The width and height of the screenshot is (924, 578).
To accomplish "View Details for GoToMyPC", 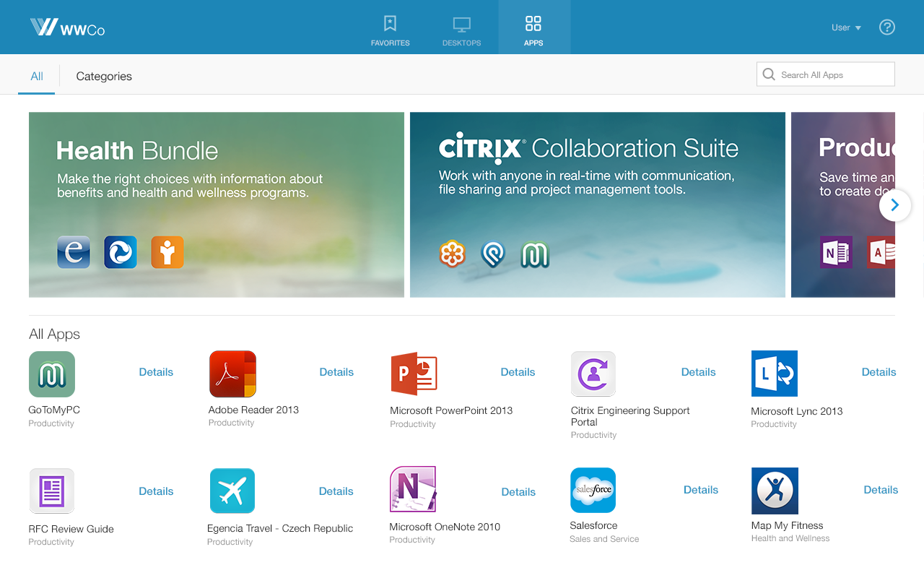I will (156, 372).
